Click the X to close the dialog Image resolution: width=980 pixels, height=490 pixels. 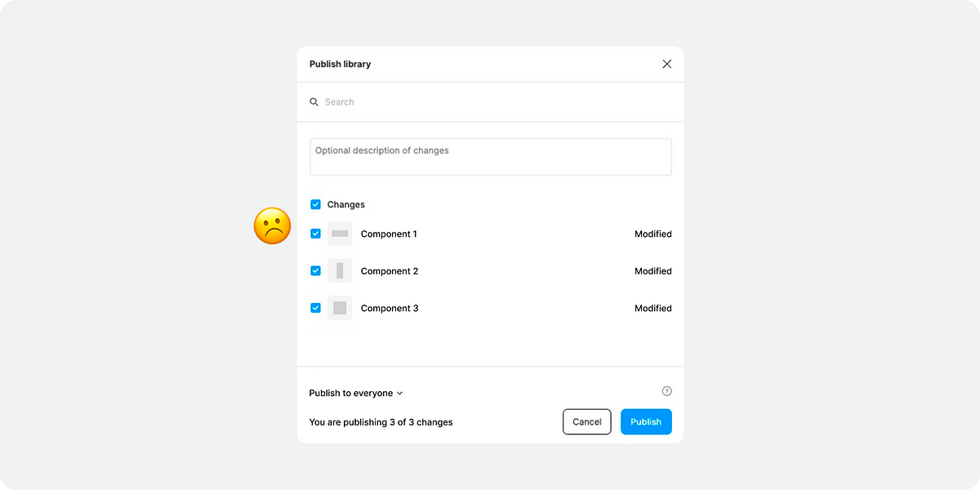coord(666,64)
